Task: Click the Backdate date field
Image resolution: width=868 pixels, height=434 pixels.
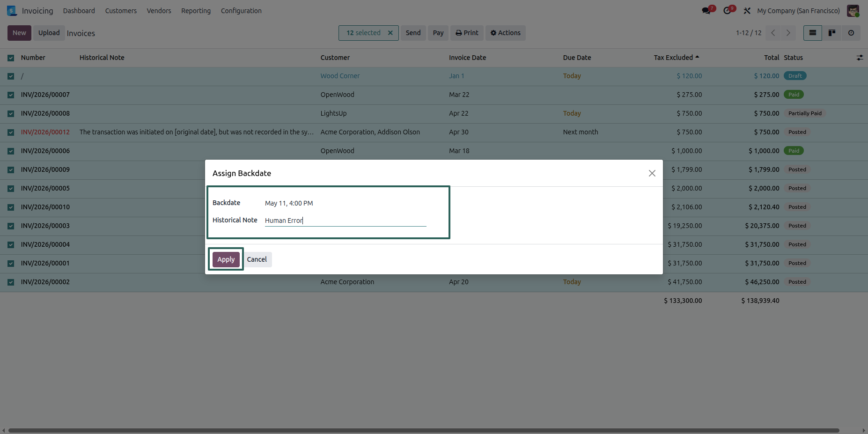Action: pyautogui.click(x=346, y=203)
